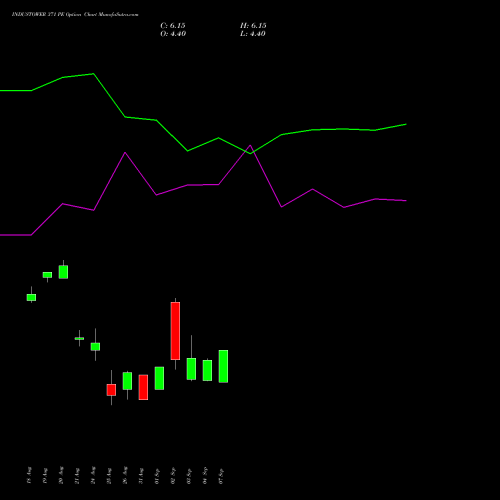500x500 pixels.
Task: Click the thin doji-like green candlestick
Action: [79, 338]
